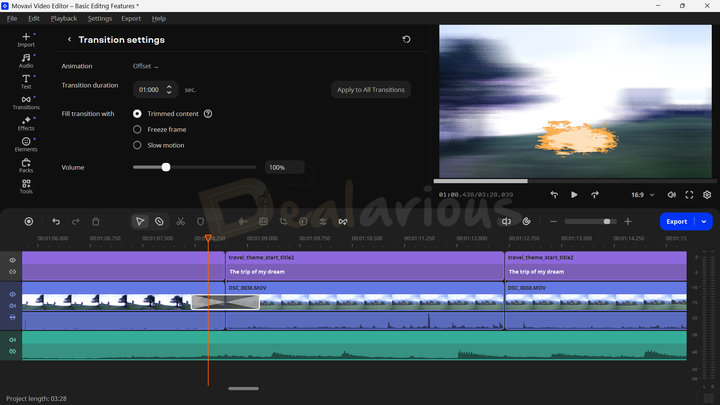Click the volume 100% value field
Image resolution: width=720 pixels, height=405 pixels.
[285, 167]
